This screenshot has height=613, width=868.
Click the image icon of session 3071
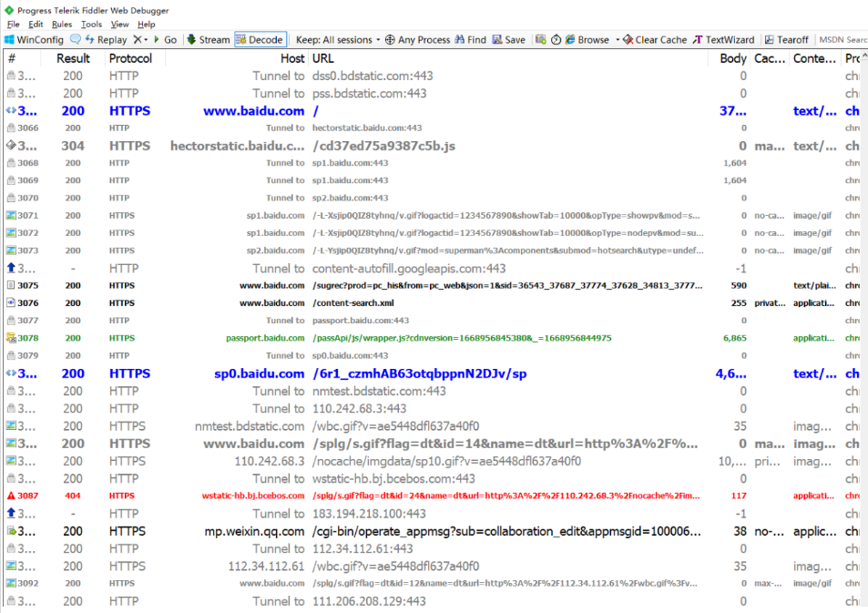(x=11, y=215)
